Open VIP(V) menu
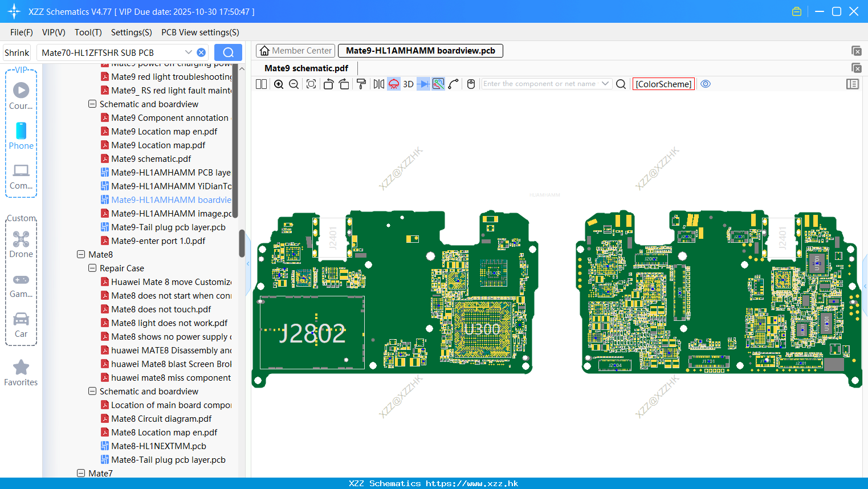 (x=54, y=32)
